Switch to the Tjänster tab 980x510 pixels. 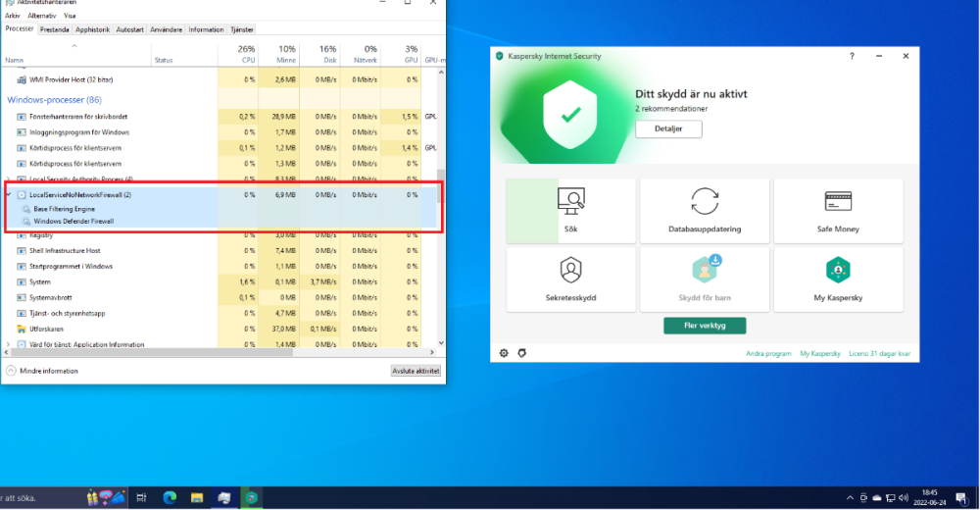click(242, 29)
